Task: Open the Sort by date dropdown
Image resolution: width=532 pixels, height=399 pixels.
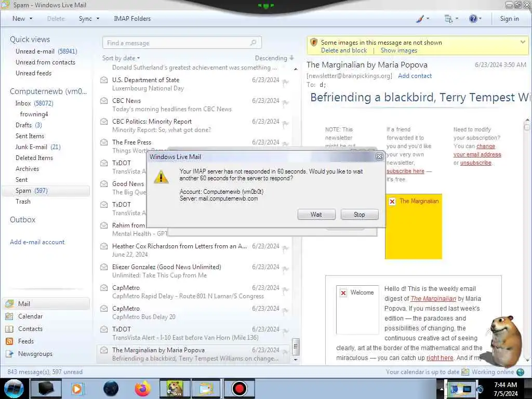Action: pos(121,58)
